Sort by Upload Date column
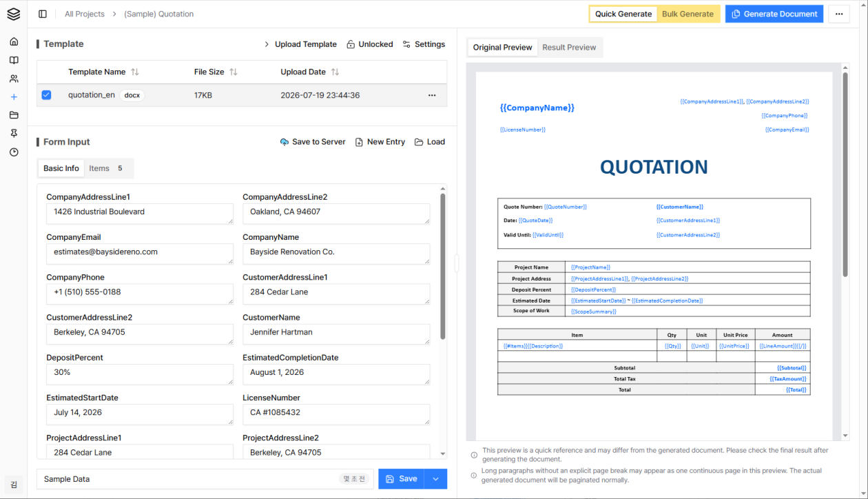Image resolution: width=868 pixels, height=499 pixels. coord(335,72)
